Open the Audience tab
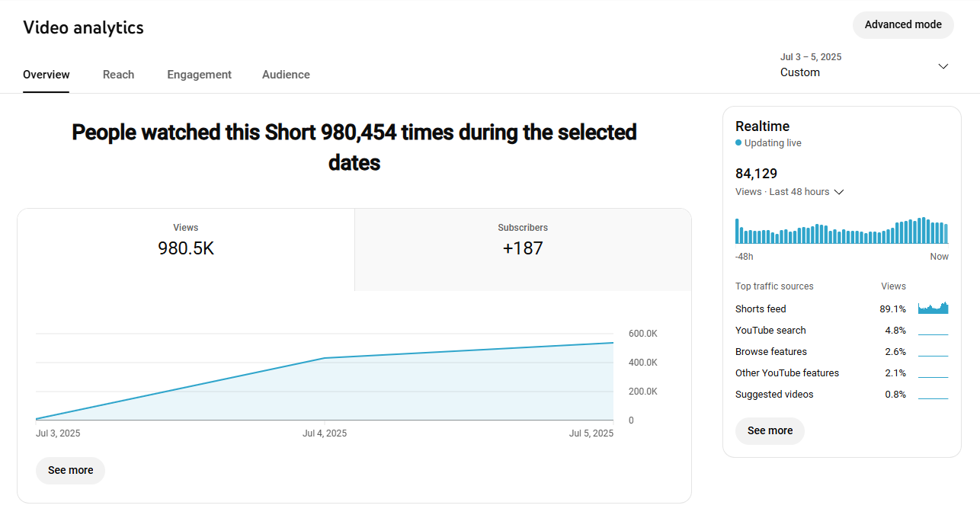The image size is (980, 518). pyautogui.click(x=286, y=75)
